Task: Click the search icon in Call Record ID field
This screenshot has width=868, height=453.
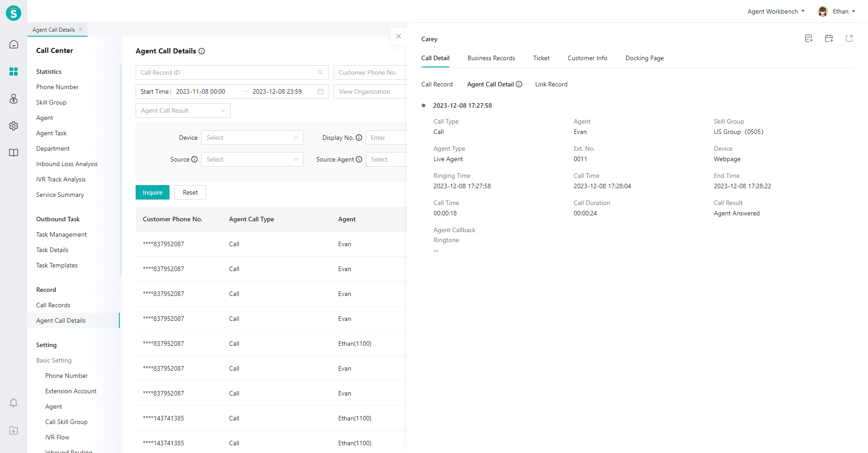Action: coord(321,72)
